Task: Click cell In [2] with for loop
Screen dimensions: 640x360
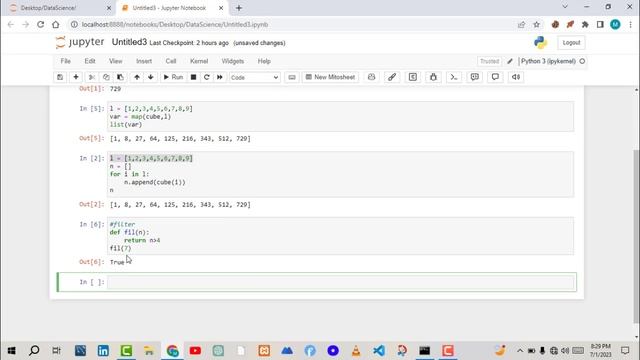Action: tap(340, 174)
